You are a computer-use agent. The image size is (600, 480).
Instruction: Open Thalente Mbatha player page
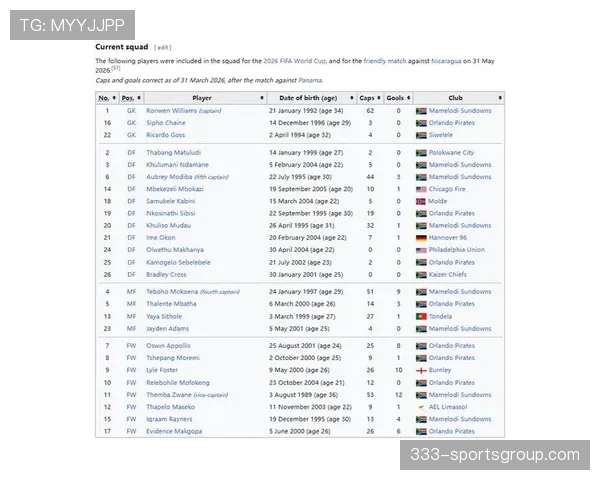pos(171,304)
